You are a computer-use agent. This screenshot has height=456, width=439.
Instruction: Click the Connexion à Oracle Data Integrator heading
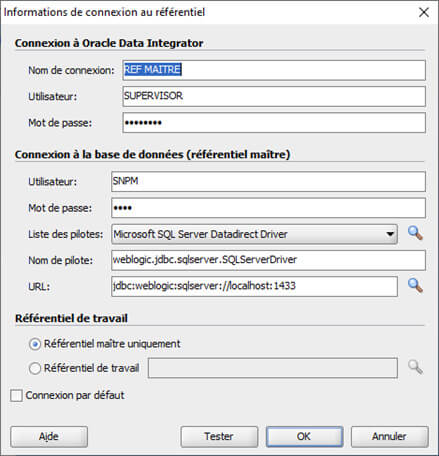point(109,43)
